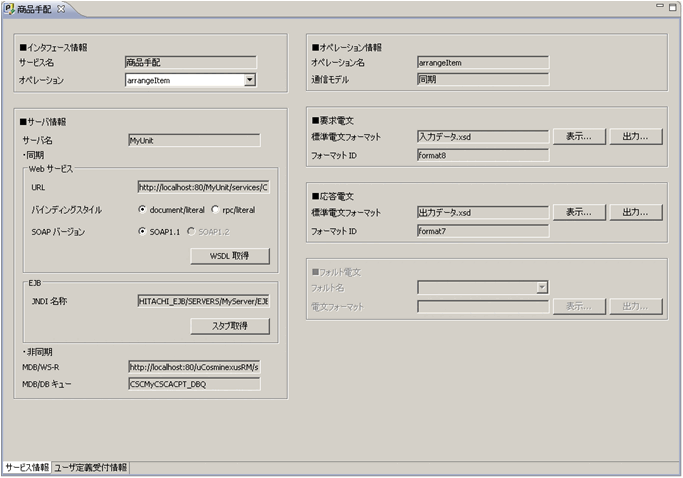
Task: Switch to ユーザ定義受付情報 tab
Action: pos(91,468)
